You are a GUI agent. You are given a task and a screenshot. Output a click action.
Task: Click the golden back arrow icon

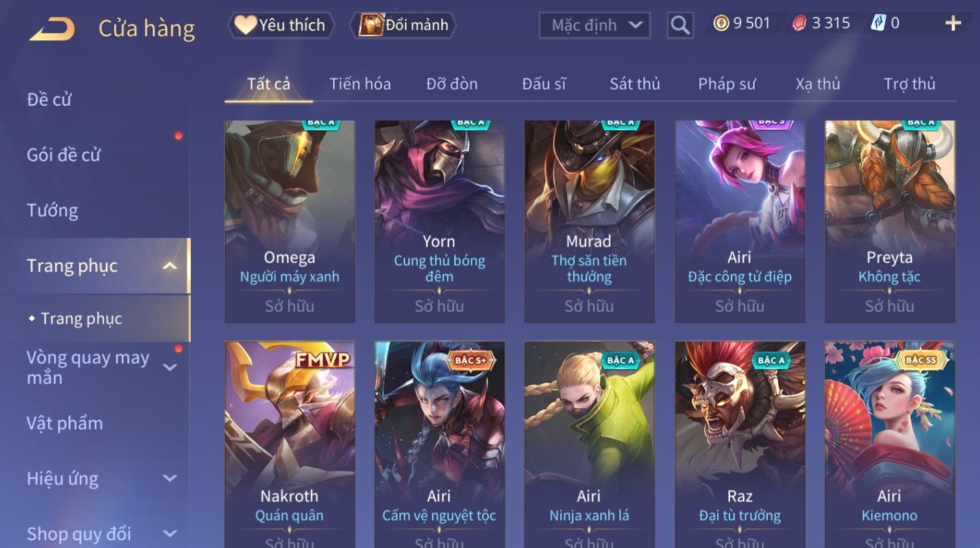[52, 29]
